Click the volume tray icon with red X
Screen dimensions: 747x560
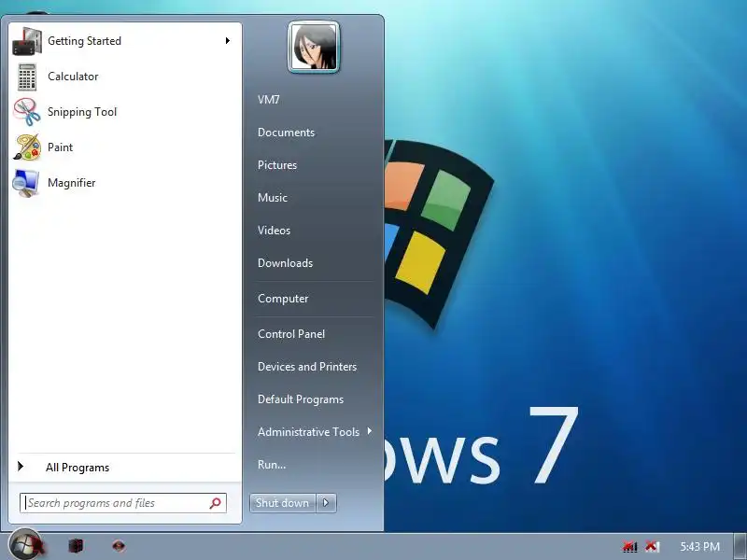(x=652, y=546)
